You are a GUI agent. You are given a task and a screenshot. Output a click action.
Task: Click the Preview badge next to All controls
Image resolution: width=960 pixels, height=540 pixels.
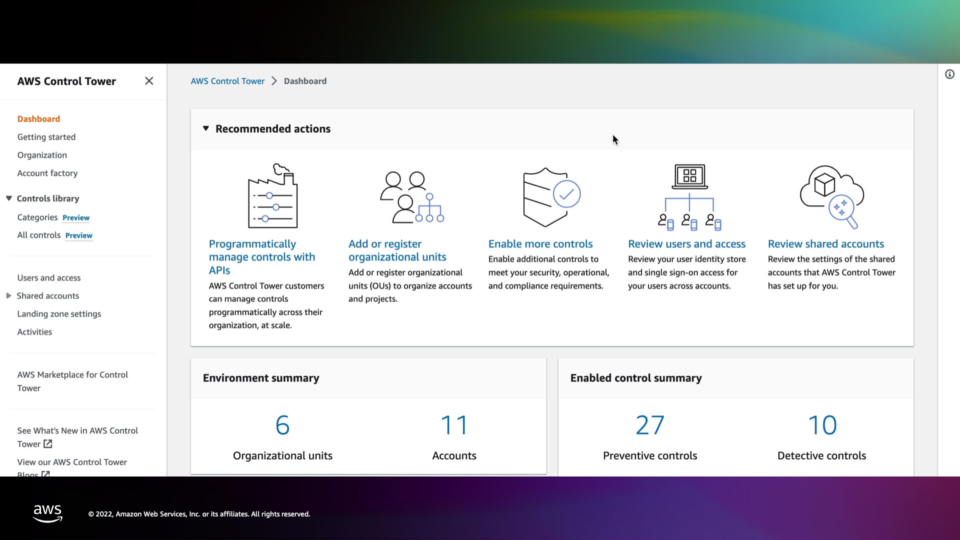79,236
